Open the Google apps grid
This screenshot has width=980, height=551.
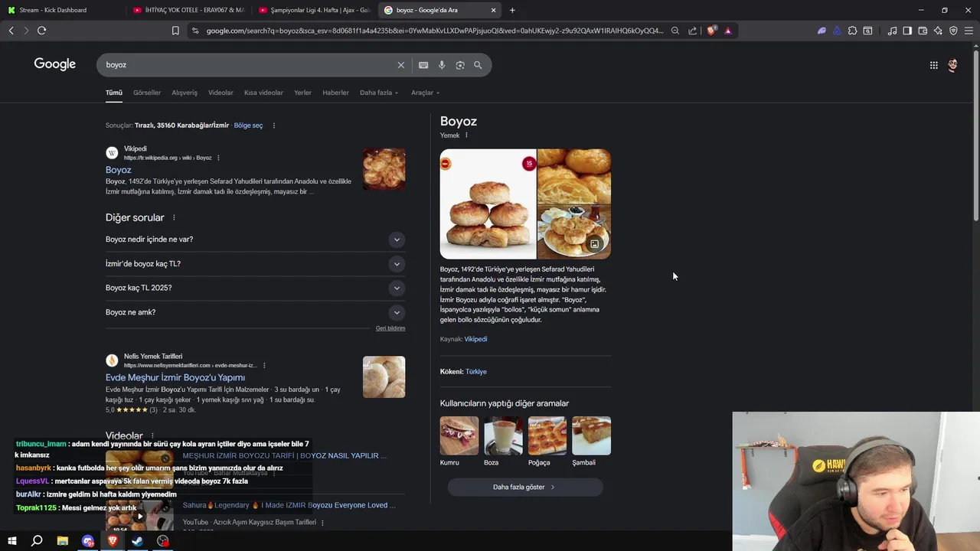pyautogui.click(x=933, y=65)
